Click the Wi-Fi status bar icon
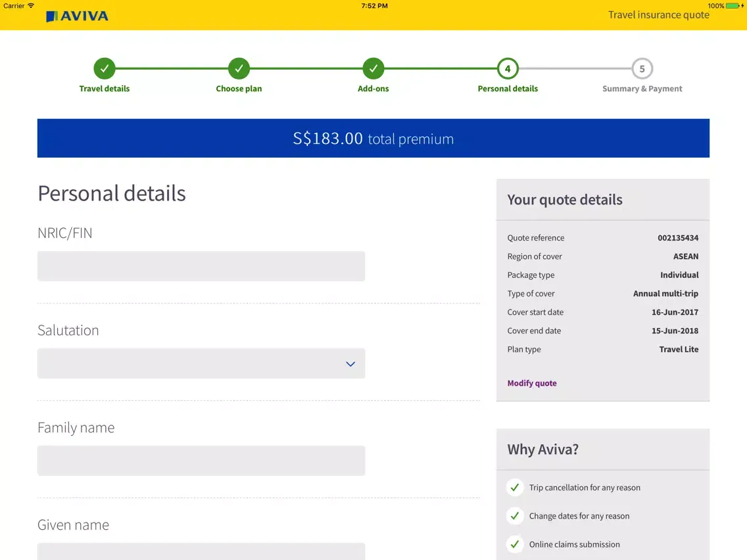The image size is (747, 560). (x=31, y=6)
